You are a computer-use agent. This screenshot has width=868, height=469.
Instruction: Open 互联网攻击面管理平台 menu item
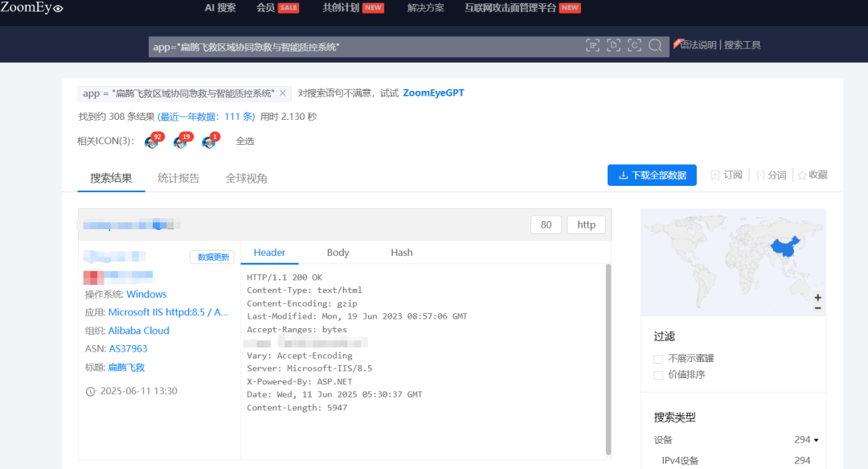tap(510, 8)
